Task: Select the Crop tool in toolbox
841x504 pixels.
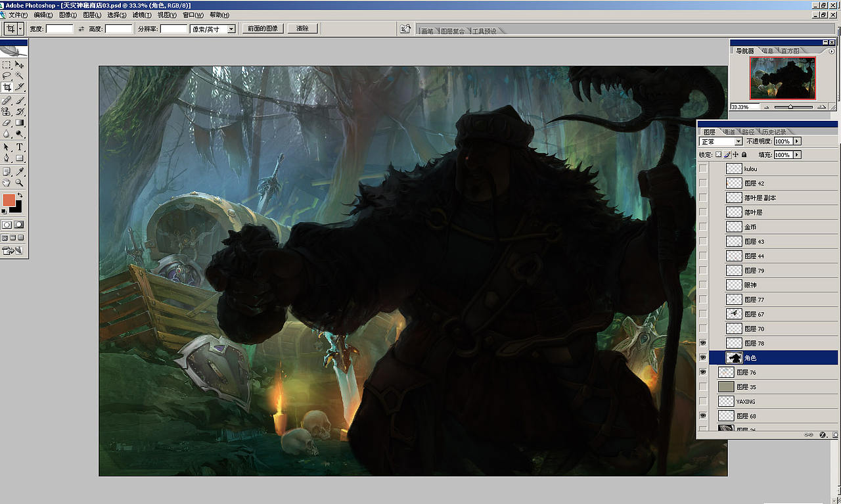Action: click(x=7, y=87)
